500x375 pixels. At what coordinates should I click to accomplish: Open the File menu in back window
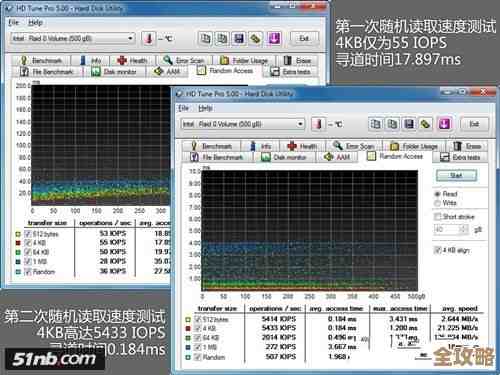[13, 22]
